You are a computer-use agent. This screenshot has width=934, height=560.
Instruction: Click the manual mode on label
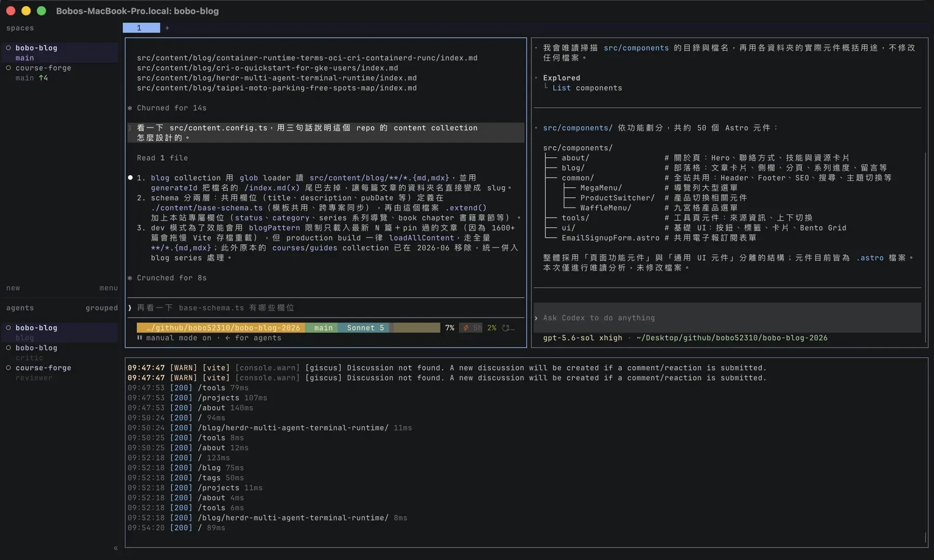click(178, 338)
